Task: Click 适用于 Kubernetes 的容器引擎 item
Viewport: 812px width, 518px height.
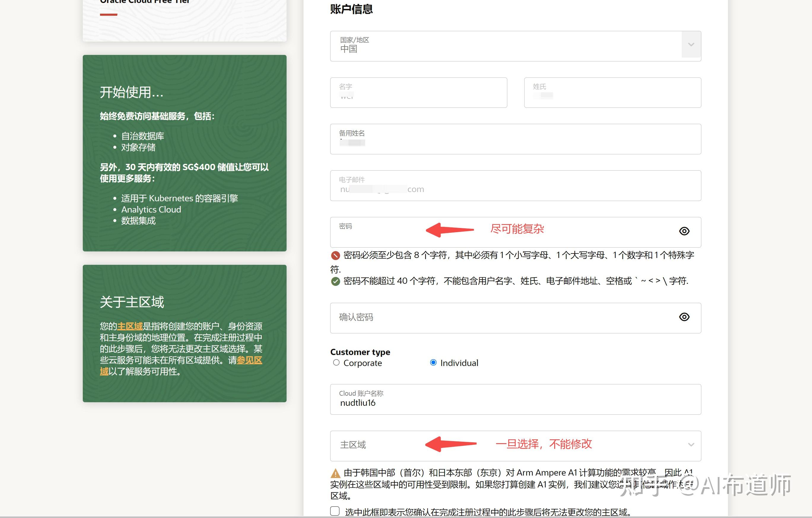Action: (x=180, y=198)
